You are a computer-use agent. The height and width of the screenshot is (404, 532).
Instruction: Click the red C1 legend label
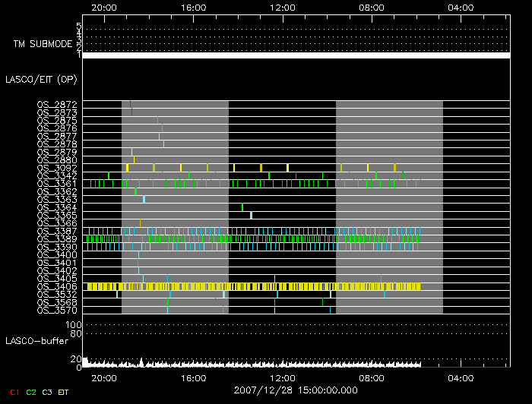point(12,393)
